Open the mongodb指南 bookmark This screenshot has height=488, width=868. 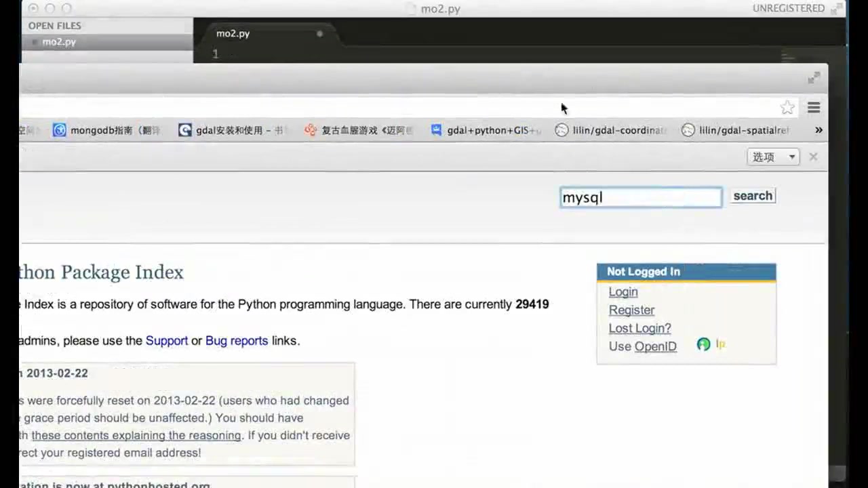point(106,130)
